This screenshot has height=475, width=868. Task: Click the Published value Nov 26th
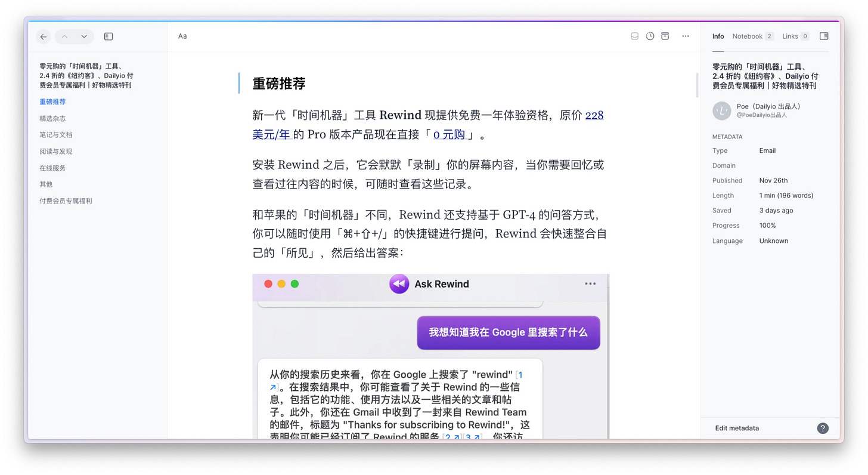click(x=773, y=180)
